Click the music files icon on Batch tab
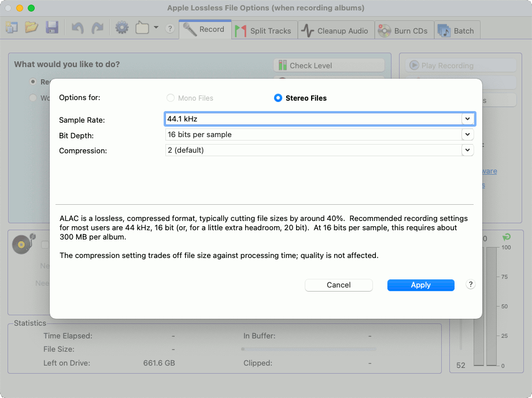Viewport: 532px width, 398px height. tap(444, 31)
